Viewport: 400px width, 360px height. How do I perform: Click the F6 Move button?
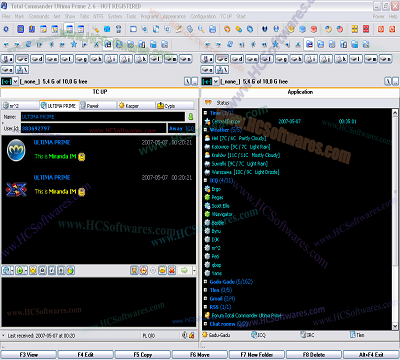tap(200, 355)
